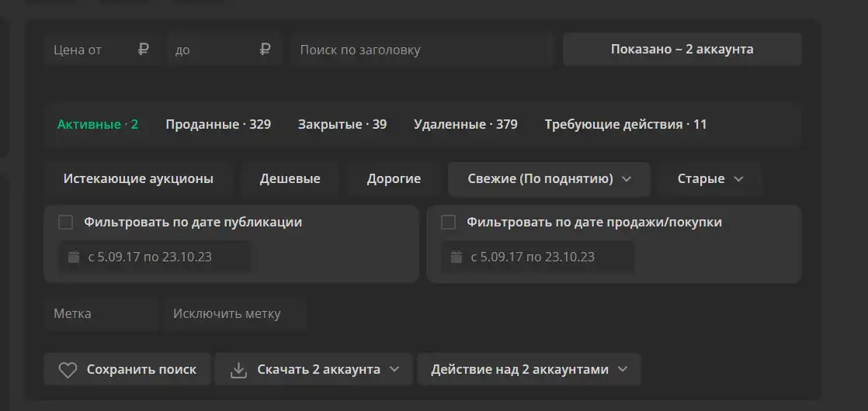Focus 'Поиск по заголовку' search field
Viewport: 868px width, 411px height.
422,50
